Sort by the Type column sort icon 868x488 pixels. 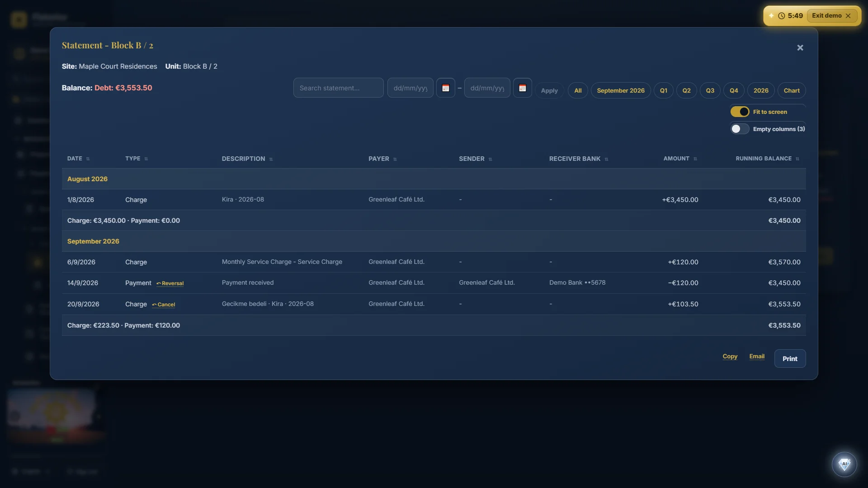[x=146, y=159]
